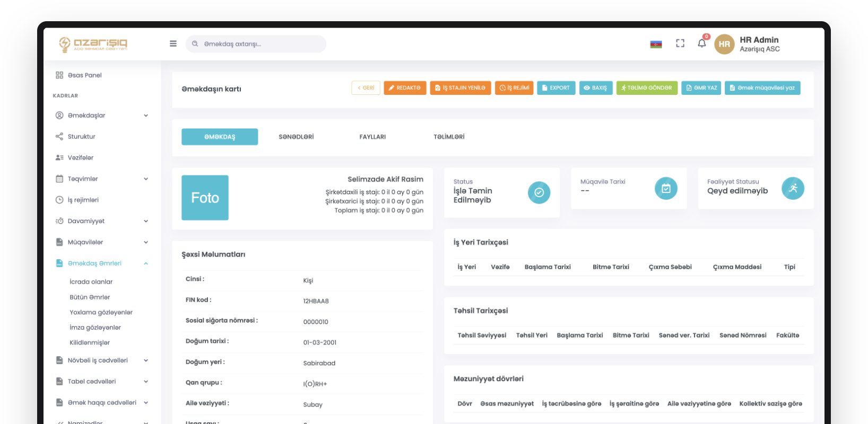Click the Vəzifələr sidebar icon
Image resolution: width=868 pixels, height=424 pixels.
click(x=59, y=157)
